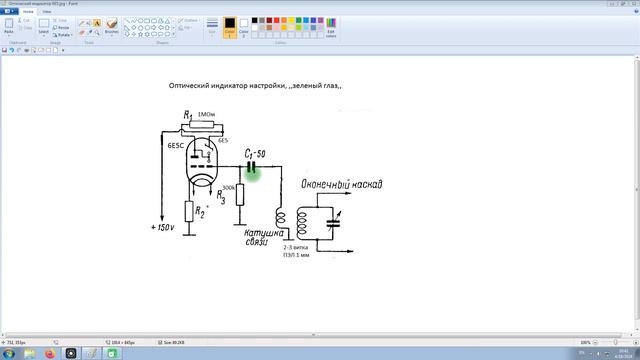Screen dimensions: 640x360
Task: Choose the Line shape
Action: [127, 21]
